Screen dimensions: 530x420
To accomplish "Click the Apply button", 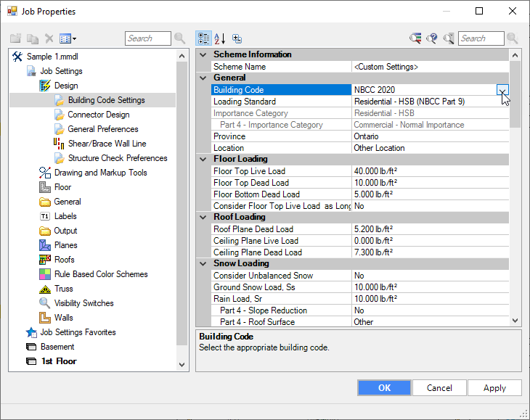I will [494, 388].
